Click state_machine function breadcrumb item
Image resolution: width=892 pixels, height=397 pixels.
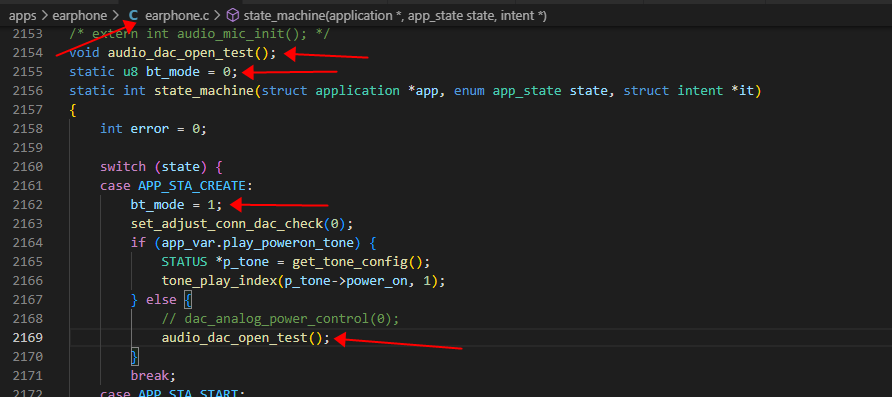pos(395,16)
